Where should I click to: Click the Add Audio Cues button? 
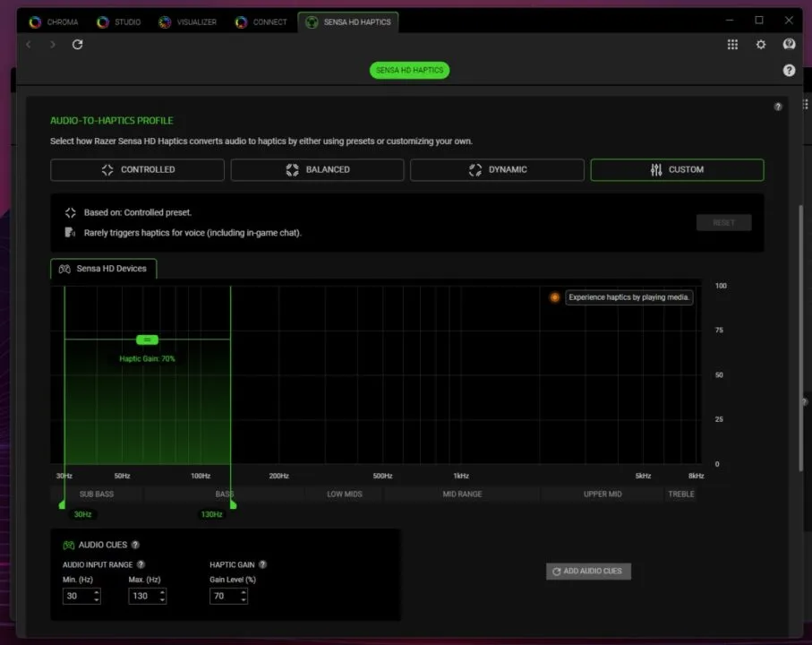click(x=588, y=571)
